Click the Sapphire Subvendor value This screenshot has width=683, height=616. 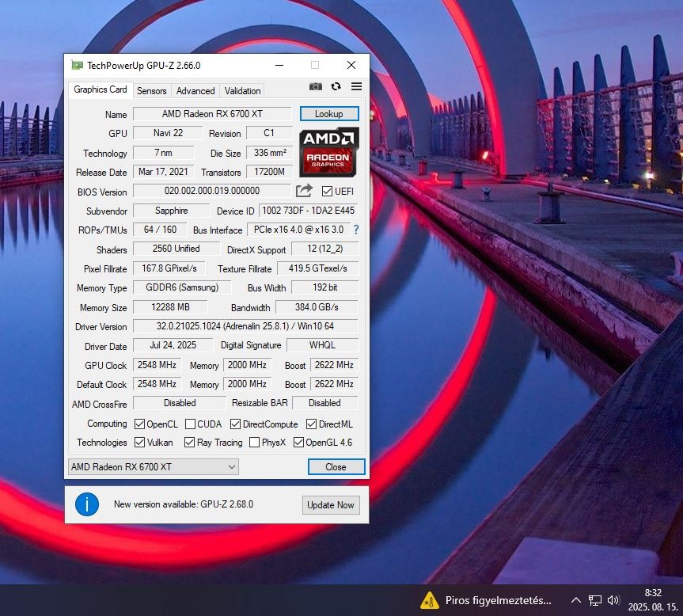tap(171, 211)
